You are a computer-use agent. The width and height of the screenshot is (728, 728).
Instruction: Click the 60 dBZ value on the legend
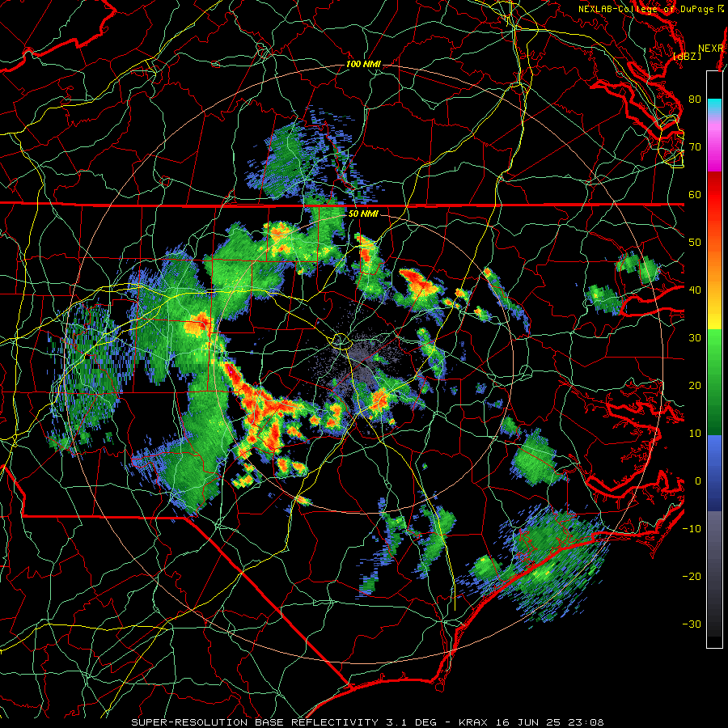pyautogui.click(x=695, y=194)
